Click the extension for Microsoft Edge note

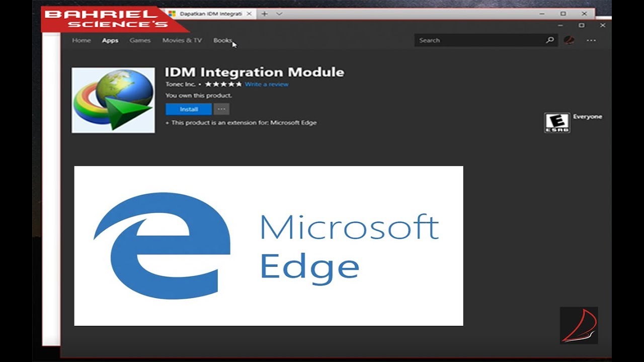click(x=241, y=123)
